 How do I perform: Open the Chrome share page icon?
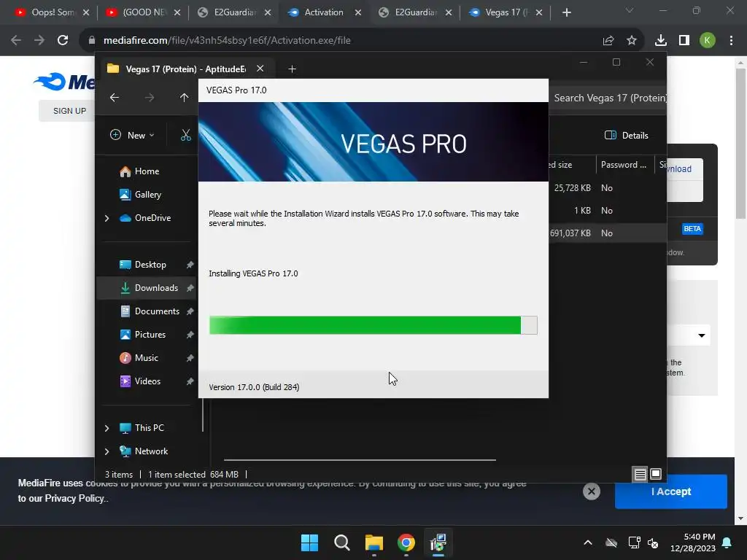[x=608, y=41]
